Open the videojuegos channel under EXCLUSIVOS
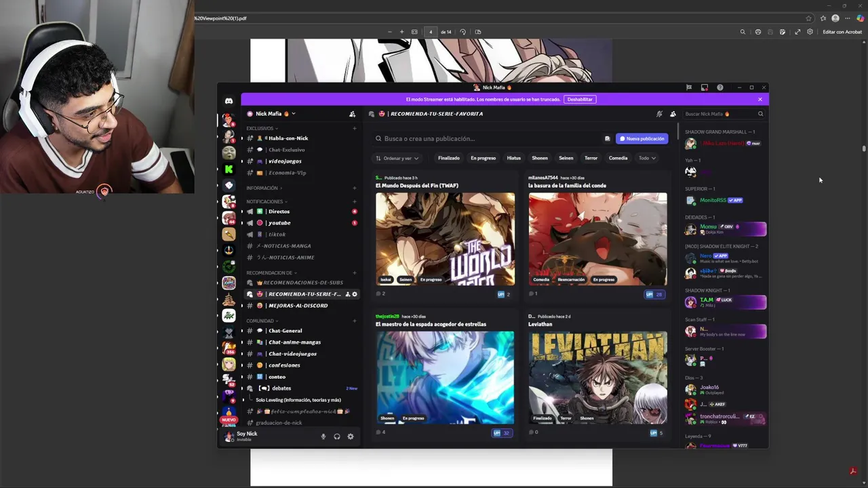868x488 pixels. (x=301, y=161)
